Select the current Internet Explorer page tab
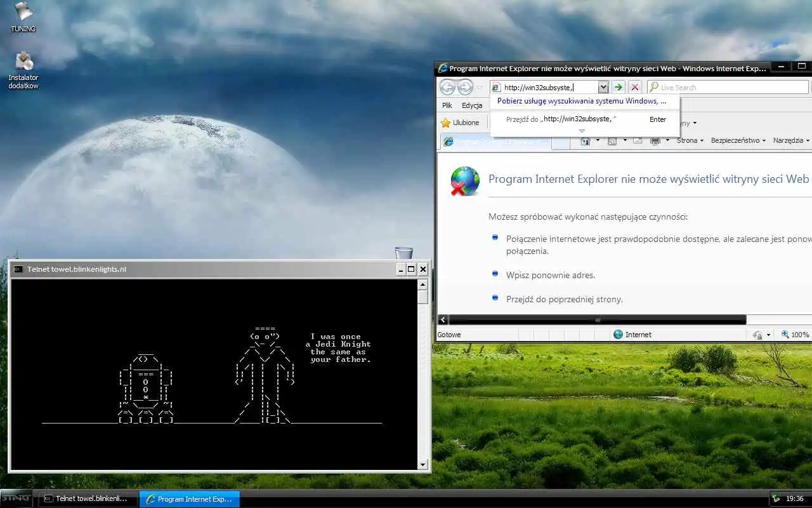The width and height of the screenshot is (812, 508). [x=496, y=142]
